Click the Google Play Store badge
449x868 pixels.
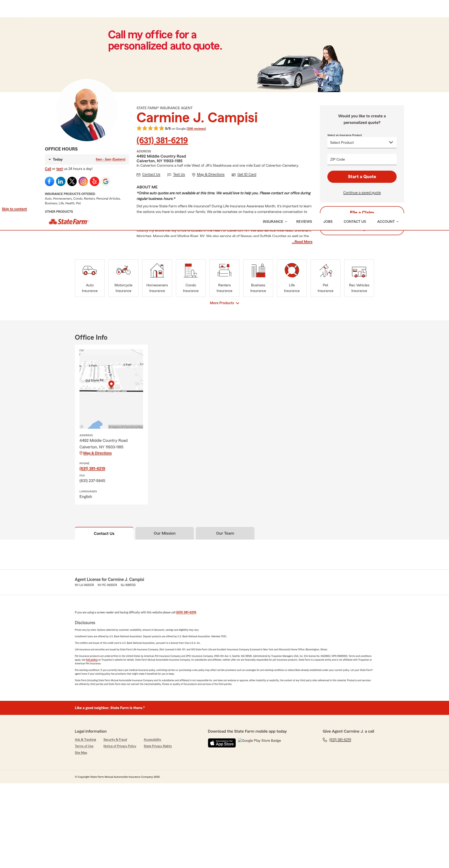[x=260, y=740]
